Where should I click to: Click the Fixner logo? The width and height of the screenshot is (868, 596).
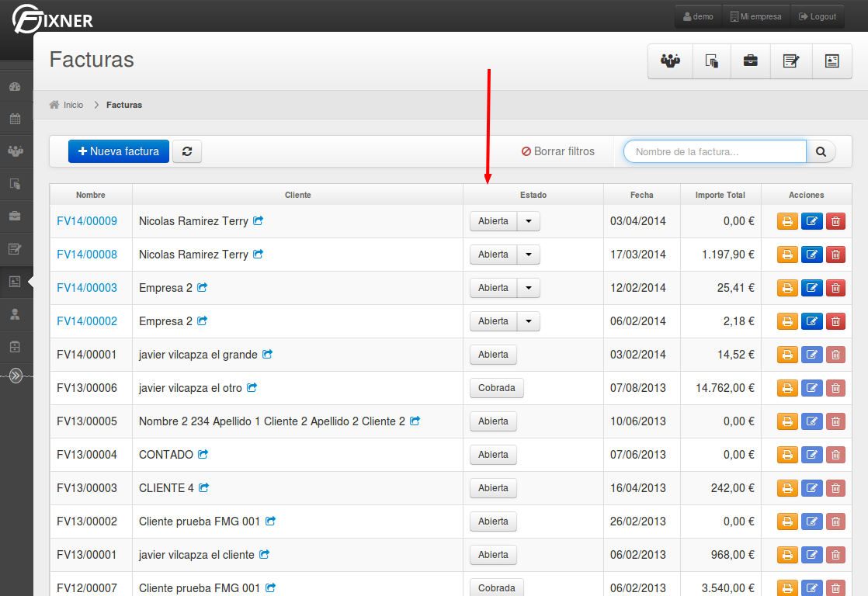click(53, 19)
